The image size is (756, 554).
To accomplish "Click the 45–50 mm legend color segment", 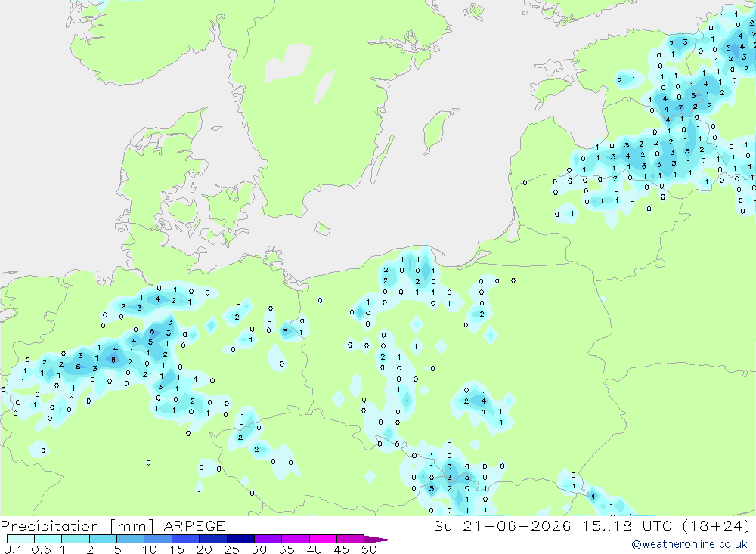I will 351,539.
